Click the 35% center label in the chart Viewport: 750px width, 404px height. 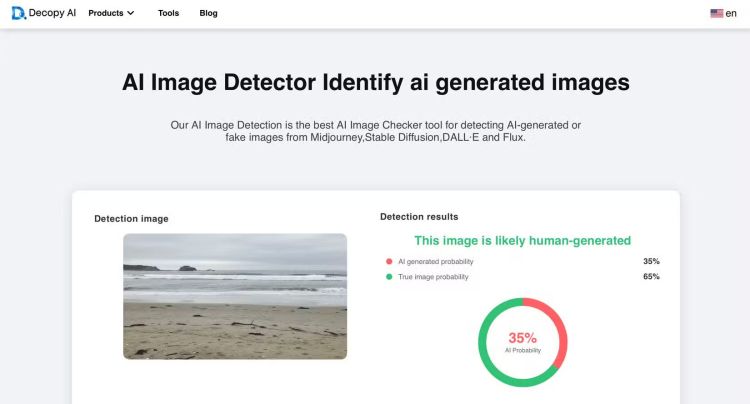click(522, 339)
